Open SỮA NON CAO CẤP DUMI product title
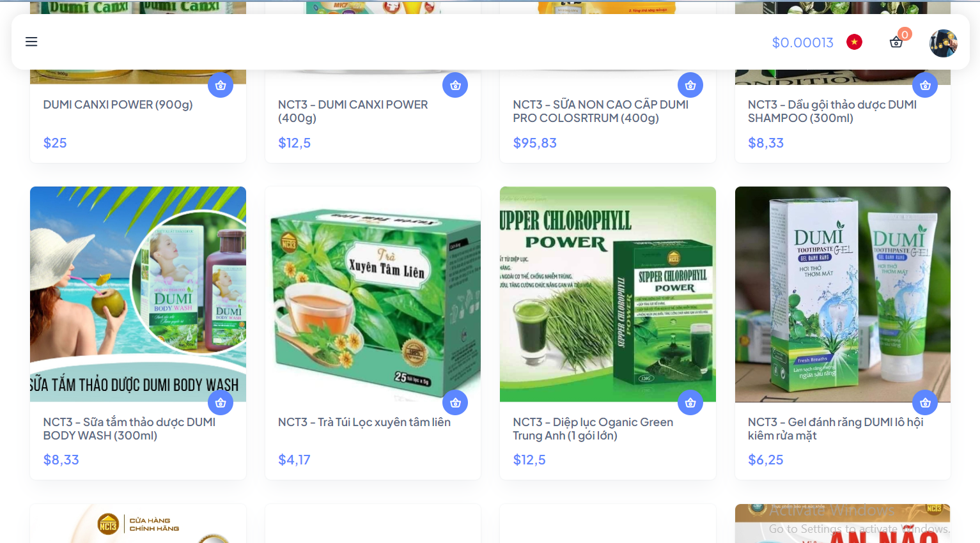Viewport: 980px width, 543px height. (x=600, y=111)
